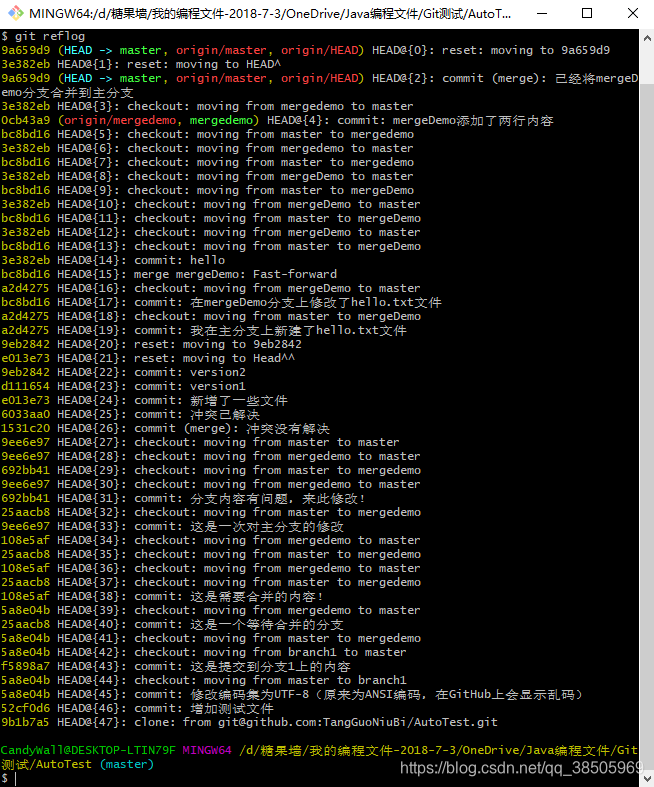Image resolution: width=654 pixels, height=787 pixels.
Task: Click the command input prompt line
Action: [319, 779]
